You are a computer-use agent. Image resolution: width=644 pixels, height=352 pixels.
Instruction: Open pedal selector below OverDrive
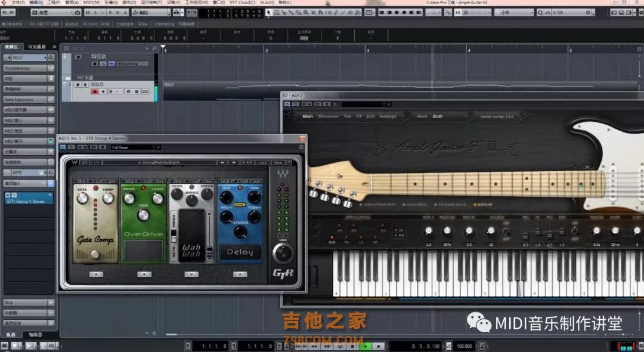tap(144, 274)
